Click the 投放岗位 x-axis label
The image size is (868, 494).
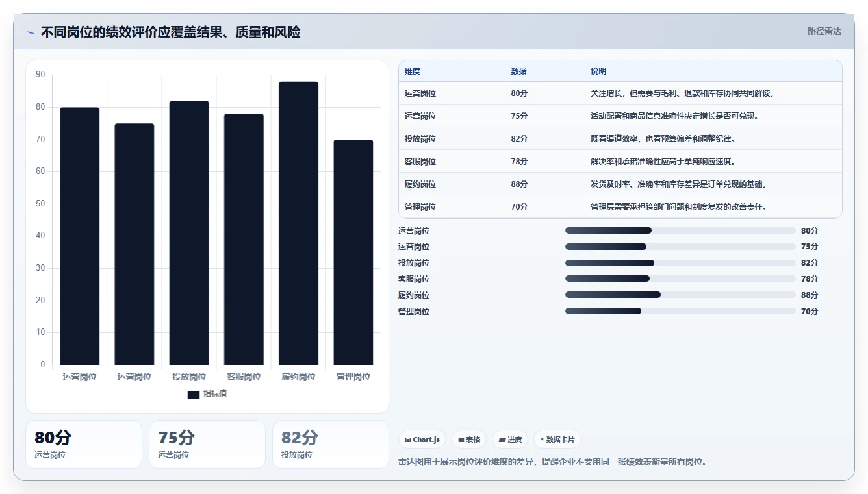pyautogui.click(x=189, y=377)
